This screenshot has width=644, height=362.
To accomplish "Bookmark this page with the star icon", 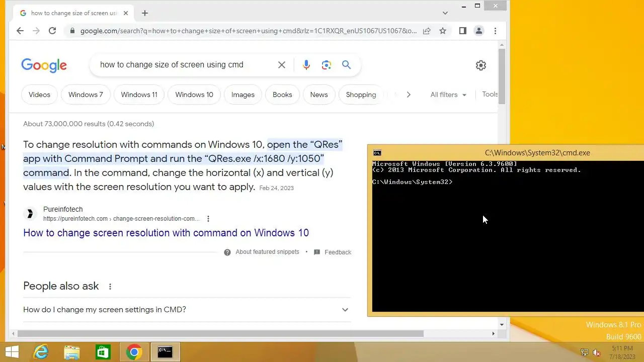I will [443, 31].
